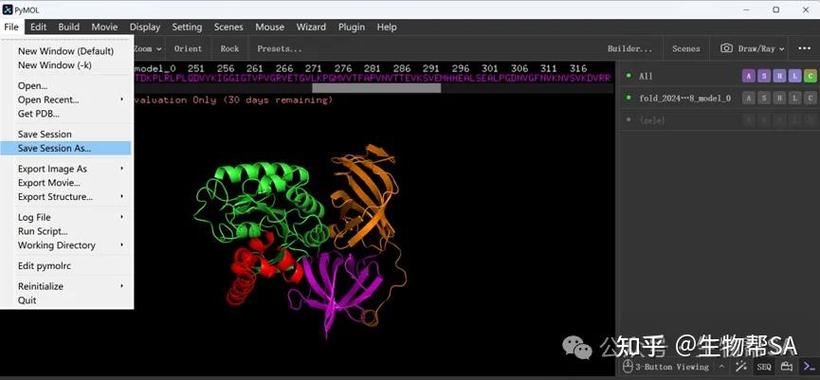Click the L label button for All

click(795, 76)
